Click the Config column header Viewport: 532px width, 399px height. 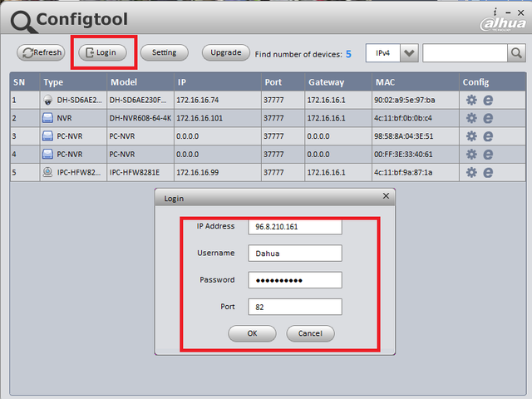(493, 82)
